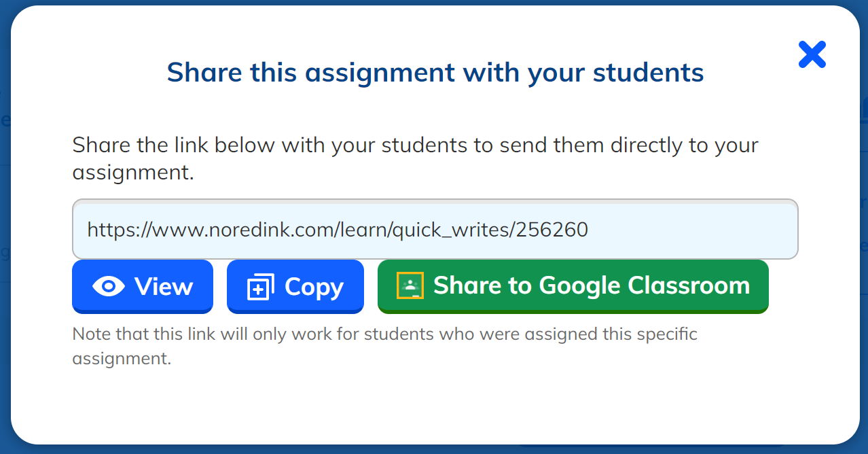The width and height of the screenshot is (868, 454).
Task: Click the dimmed blue backdrop below the dialog
Action: tap(435, 449)
